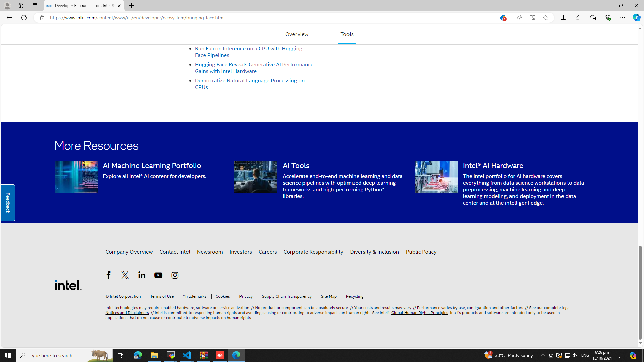View site information lock icon
This screenshot has width=644, height=362.
pos(42,18)
